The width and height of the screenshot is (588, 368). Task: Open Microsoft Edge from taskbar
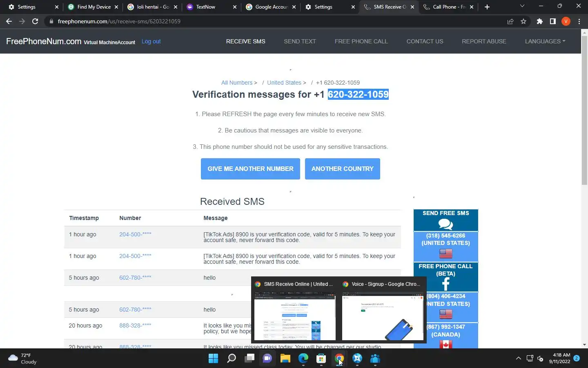pos(303,359)
